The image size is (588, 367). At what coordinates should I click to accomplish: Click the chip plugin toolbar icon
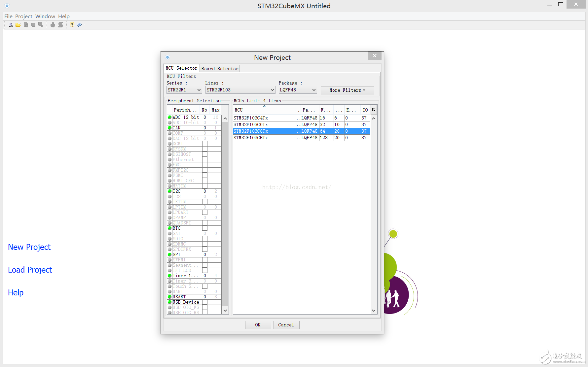coord(53,24)
